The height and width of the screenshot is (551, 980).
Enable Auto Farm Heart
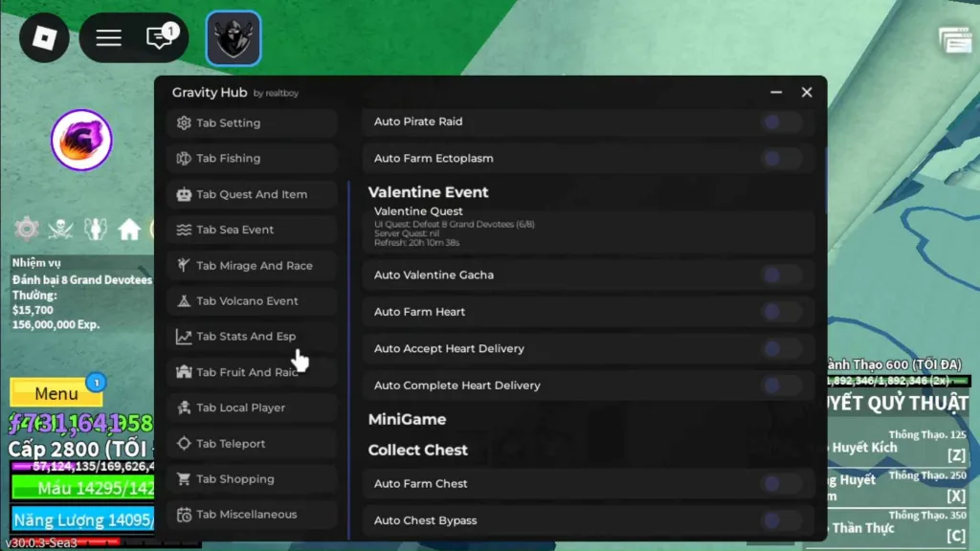click(781, 312)
